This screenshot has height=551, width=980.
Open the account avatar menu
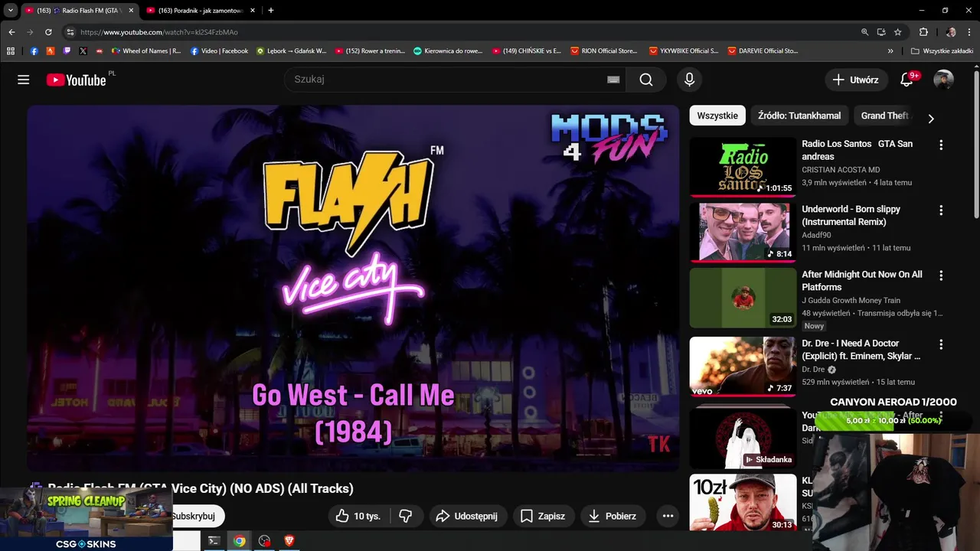943,80
